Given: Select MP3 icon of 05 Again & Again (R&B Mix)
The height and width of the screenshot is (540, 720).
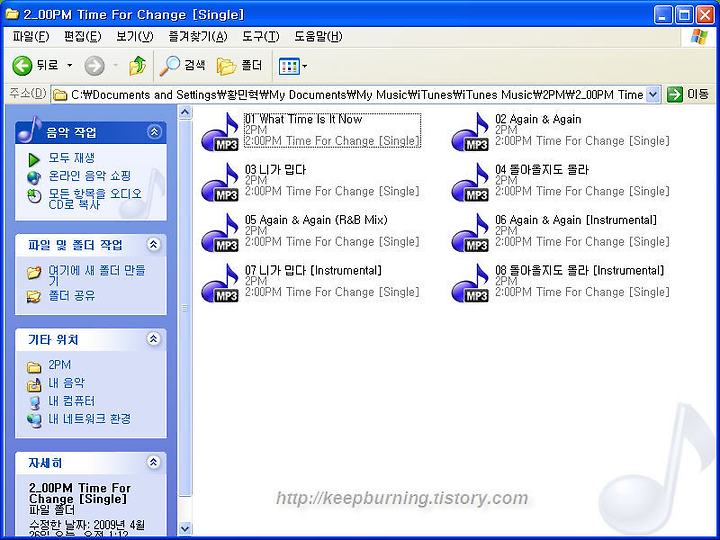Looking at the screenshot, I should (x=220, y=233).
